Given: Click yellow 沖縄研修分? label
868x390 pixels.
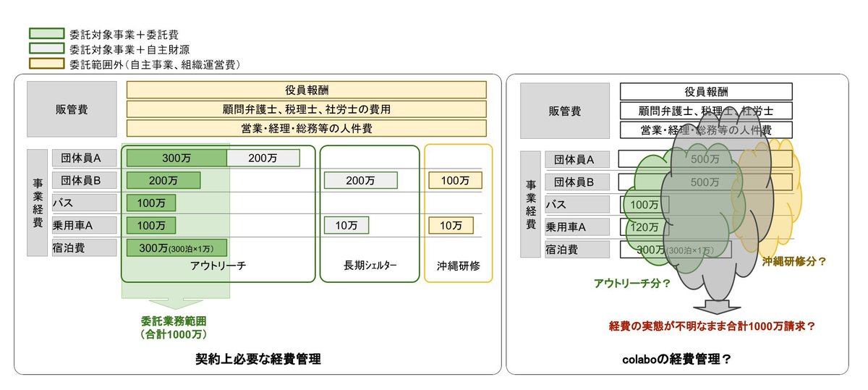Looking at the screenshot, I should 794,263.
